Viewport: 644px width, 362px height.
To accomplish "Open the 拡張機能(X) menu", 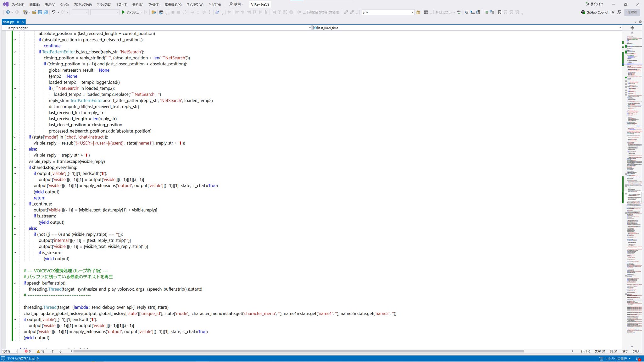I will click(173, 4).
